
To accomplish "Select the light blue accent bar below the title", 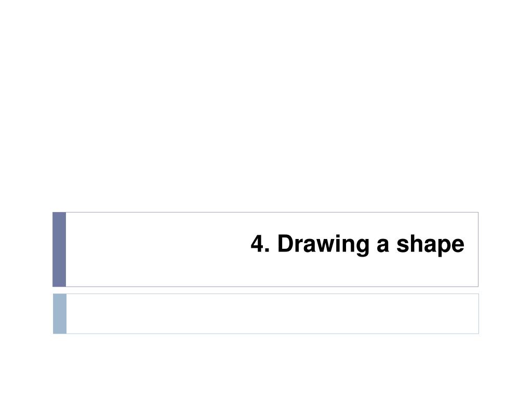I will coord(60,314).
